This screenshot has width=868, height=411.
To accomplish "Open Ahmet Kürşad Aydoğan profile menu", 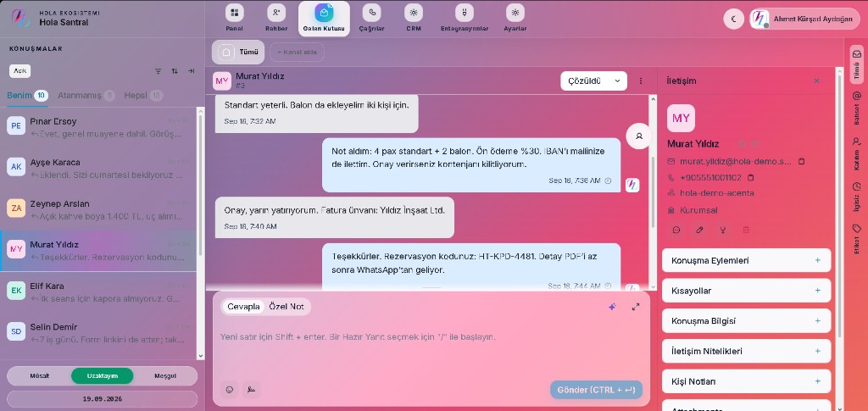I will coord(804,19).
